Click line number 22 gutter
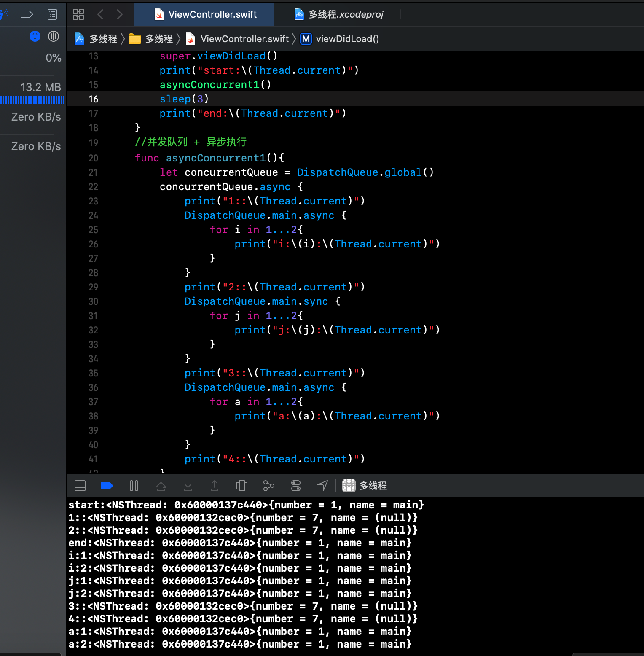The height and width of the screenshot is (656, 644). pos(93,187)
